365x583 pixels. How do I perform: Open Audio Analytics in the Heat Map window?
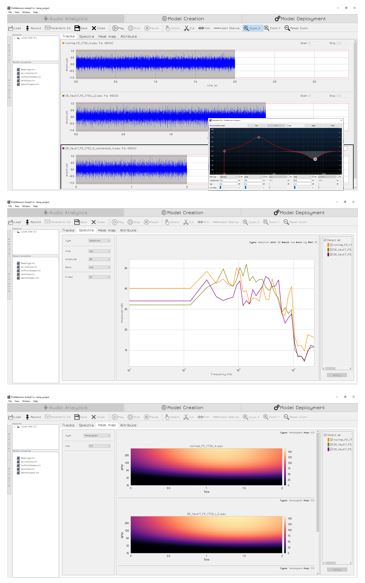(65, 408)
